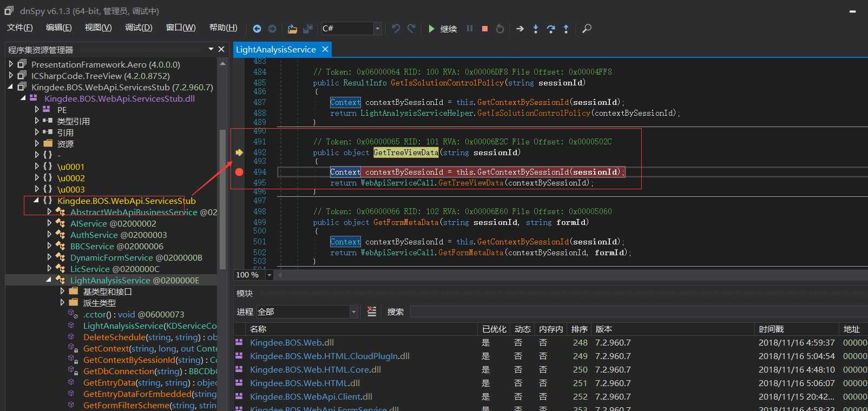Select the AuthService @02000003 class
This screenshot has width=868, height=411.
click(x=119, y=235)
